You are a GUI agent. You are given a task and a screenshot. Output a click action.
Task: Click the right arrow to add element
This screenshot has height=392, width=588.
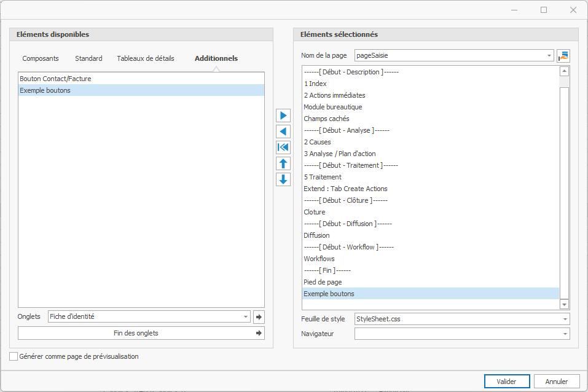283,116
